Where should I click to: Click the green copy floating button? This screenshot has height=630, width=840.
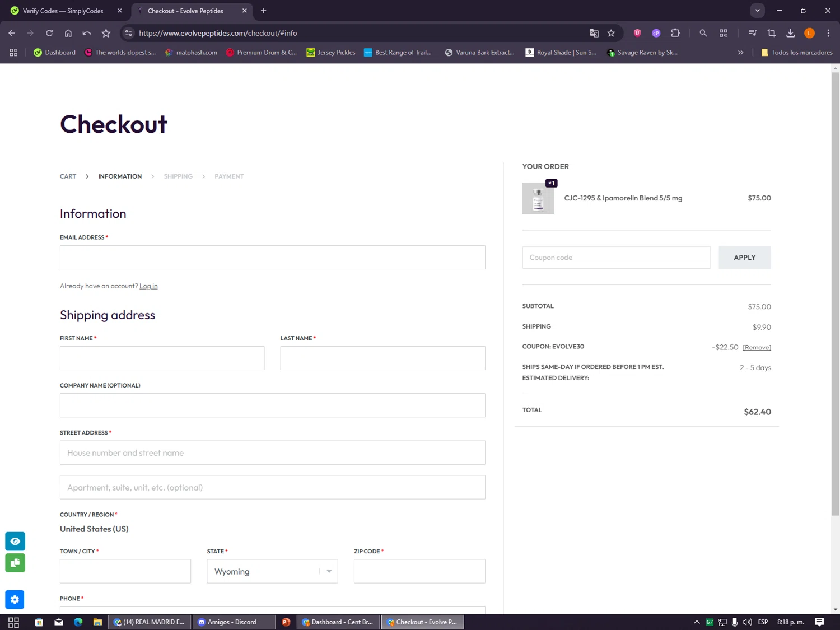point(15,563)
